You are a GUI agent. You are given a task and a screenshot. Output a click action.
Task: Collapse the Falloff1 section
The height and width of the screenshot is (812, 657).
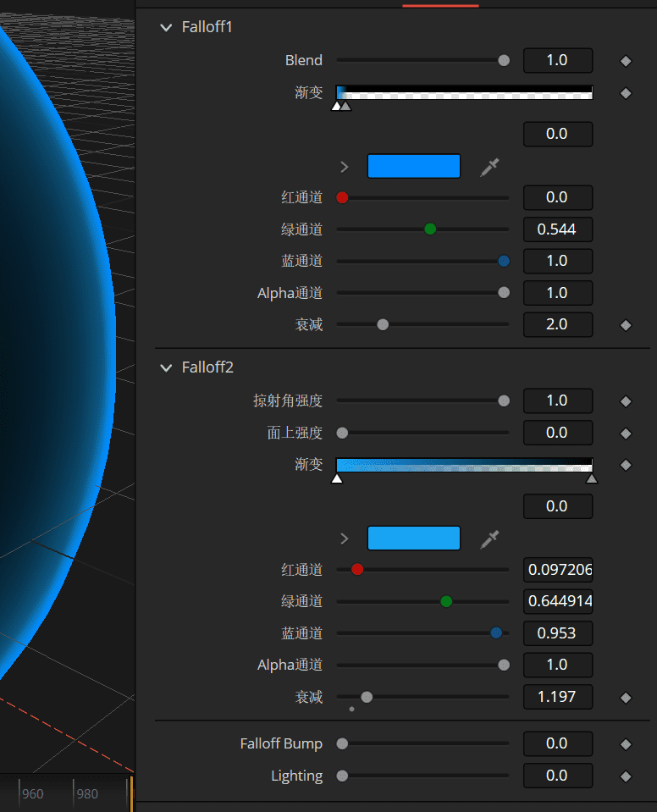coord(166,27)
